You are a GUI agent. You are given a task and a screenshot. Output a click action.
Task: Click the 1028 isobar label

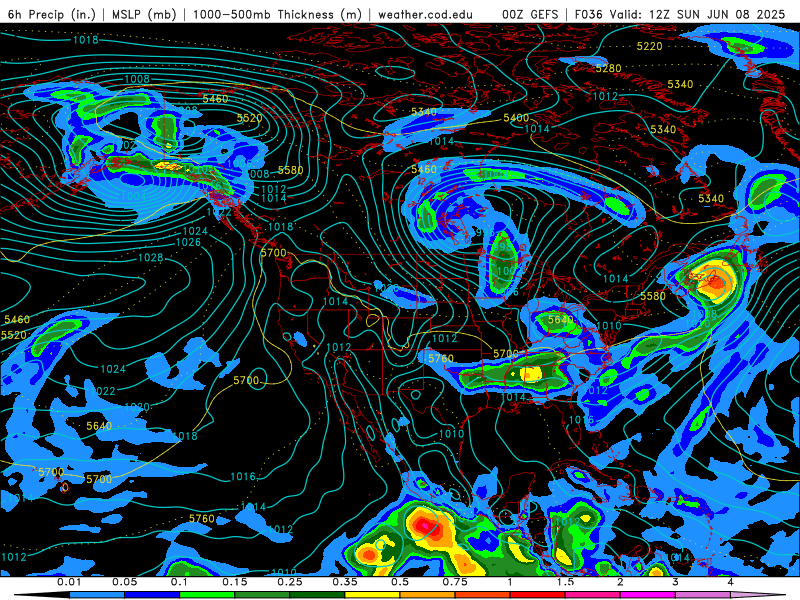point(151,258)
